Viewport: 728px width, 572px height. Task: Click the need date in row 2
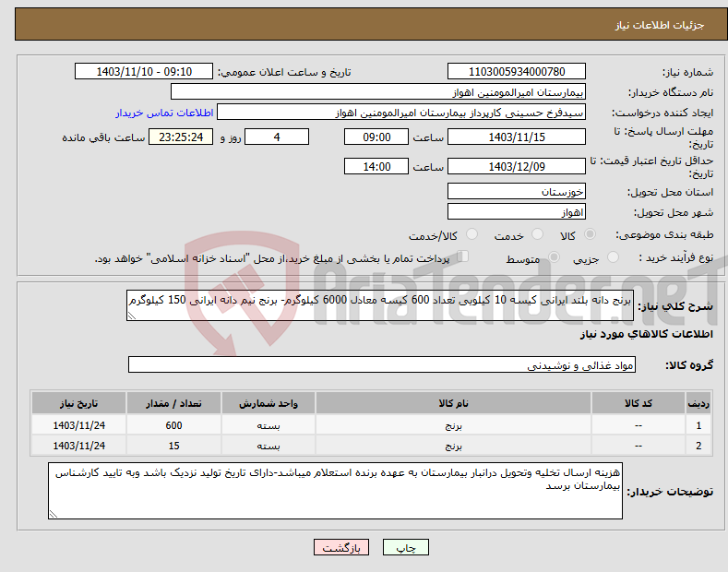79,446
